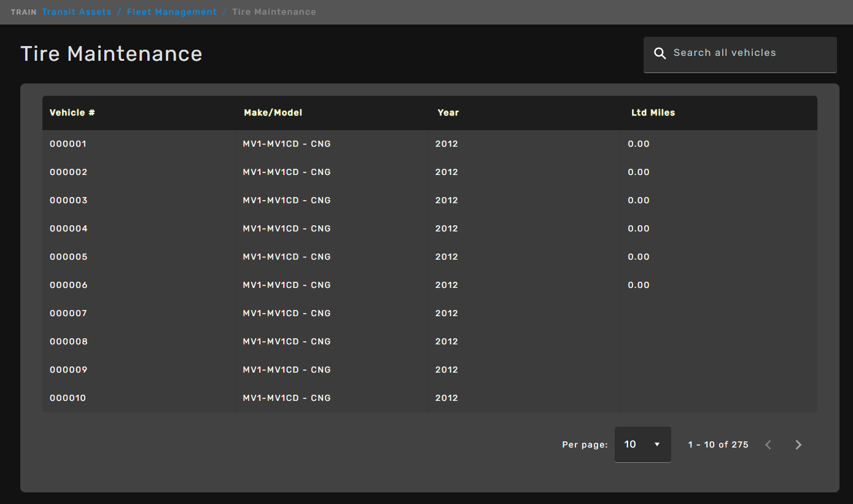This screenshot has height=504, width=853.
Task: Click the Year cell for vehicle 000009
Action: 446,370
